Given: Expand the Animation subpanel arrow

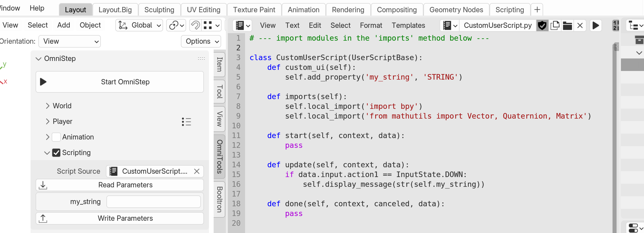Looking at the screenshot, I should pyautogui.click(x=48, y=137).
